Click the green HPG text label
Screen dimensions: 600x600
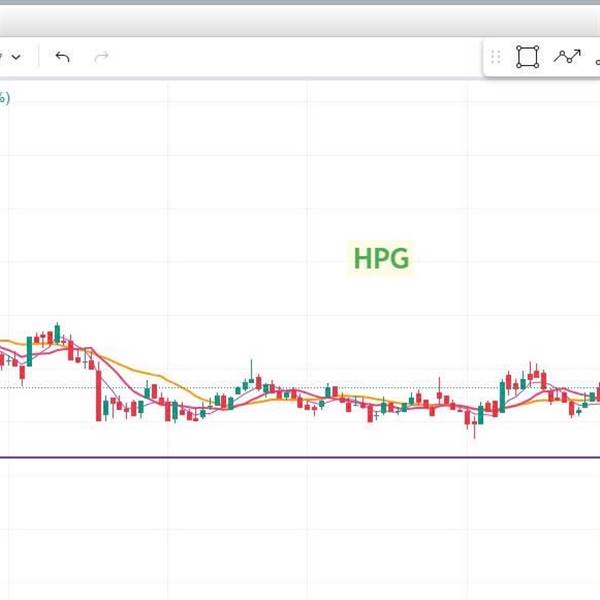[382, 258]
